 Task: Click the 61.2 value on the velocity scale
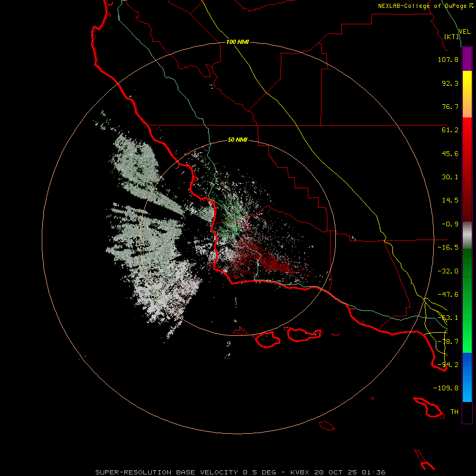[450, 130]
